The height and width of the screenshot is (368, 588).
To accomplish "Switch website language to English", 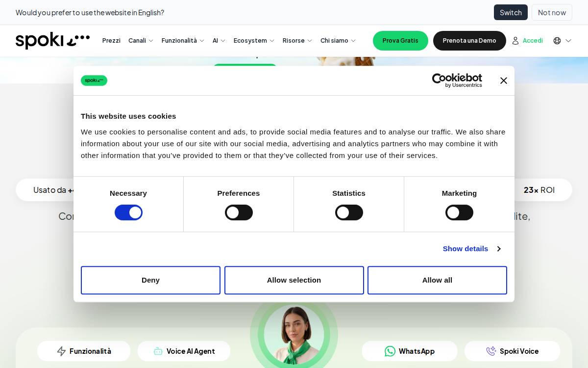I will [x=511, y=12].
